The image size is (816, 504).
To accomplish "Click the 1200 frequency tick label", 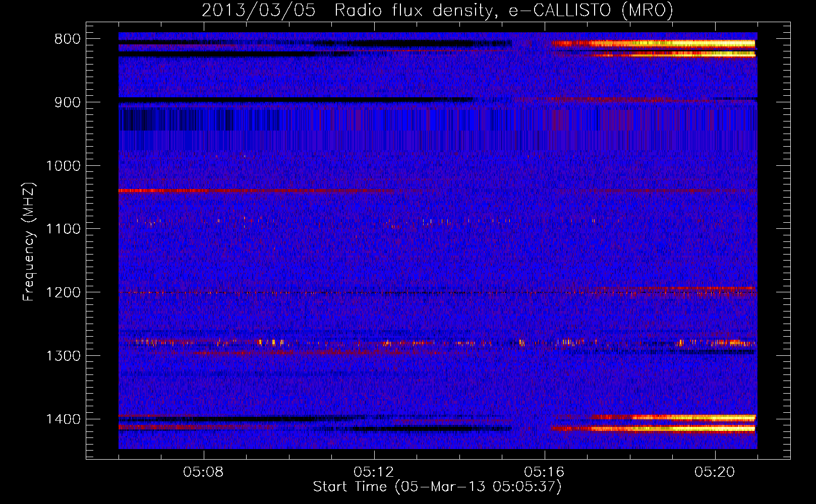I will click(x=63, y=293).
